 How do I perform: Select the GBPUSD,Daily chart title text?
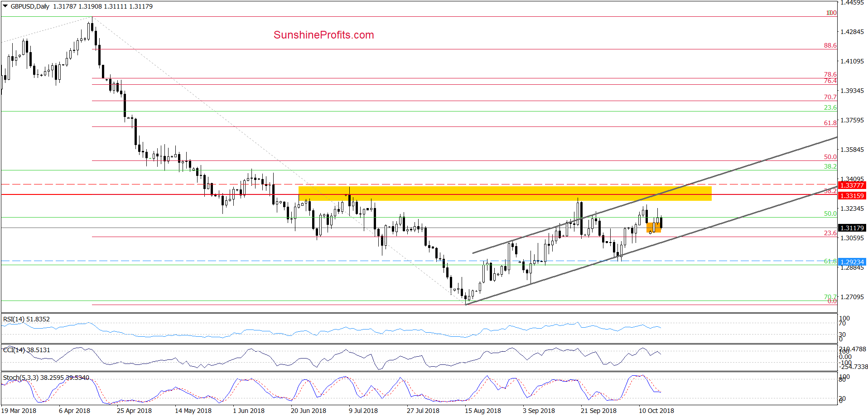30,6
